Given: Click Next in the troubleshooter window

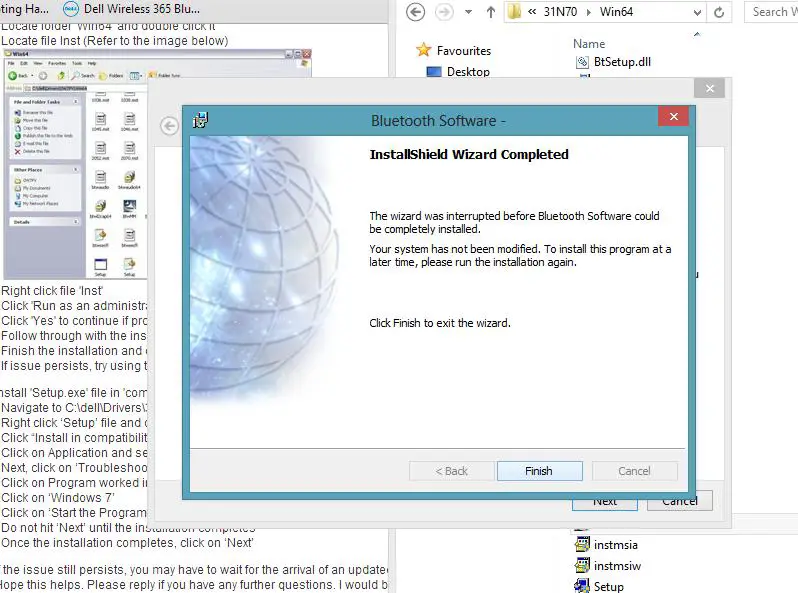Looking at the screenshot, I should (605, 501).
